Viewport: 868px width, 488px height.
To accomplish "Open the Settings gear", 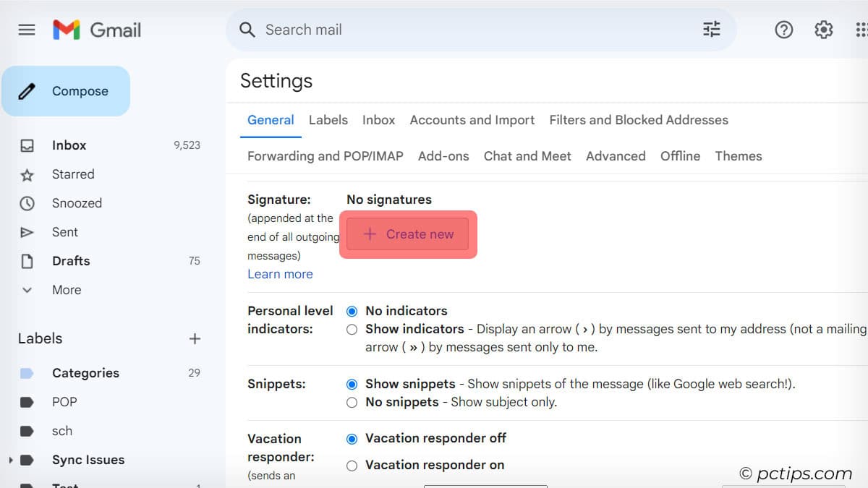I will [x=822, y=30].
